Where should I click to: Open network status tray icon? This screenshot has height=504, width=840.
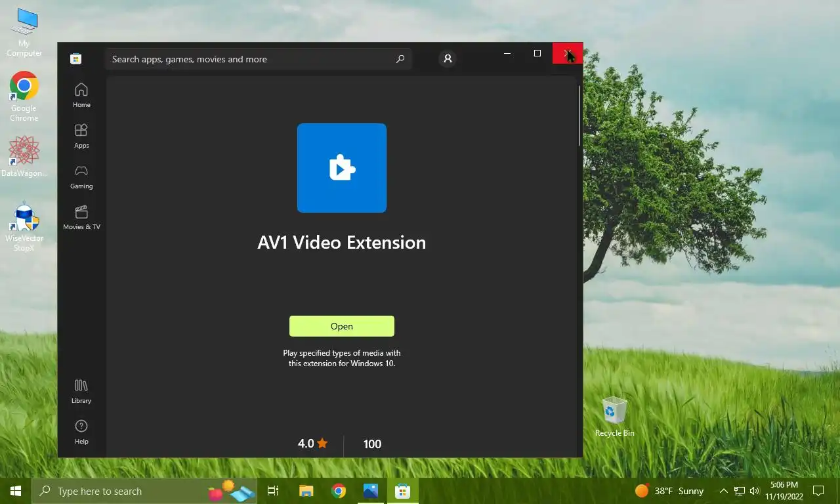coord(740,491)
